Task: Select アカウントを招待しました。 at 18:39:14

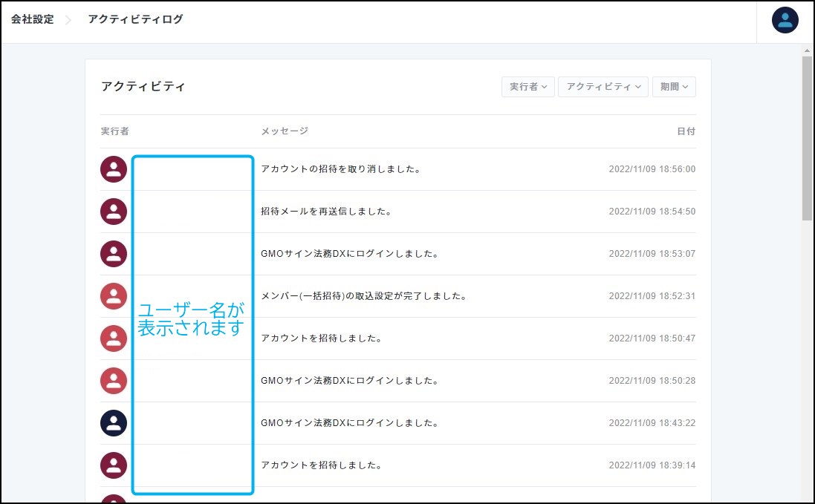Action: tap(322, 465)
